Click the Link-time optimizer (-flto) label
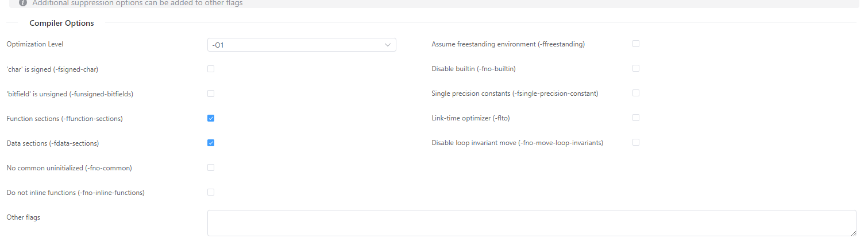868x242 pixels. (470, 118)
